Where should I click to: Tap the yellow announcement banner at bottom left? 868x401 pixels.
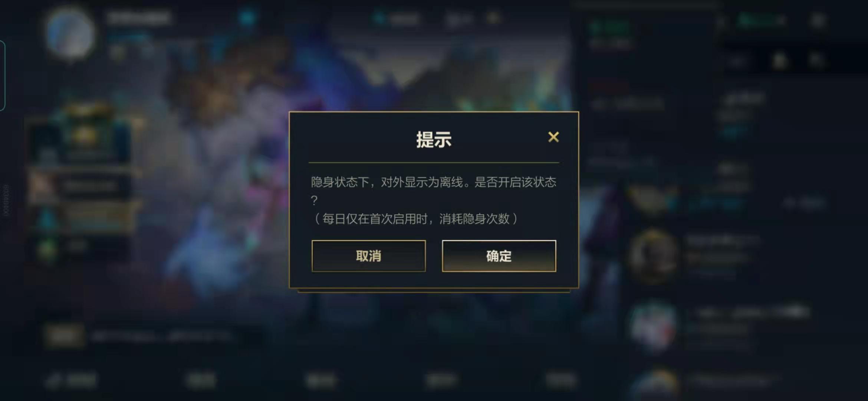(x=64, y=336)
